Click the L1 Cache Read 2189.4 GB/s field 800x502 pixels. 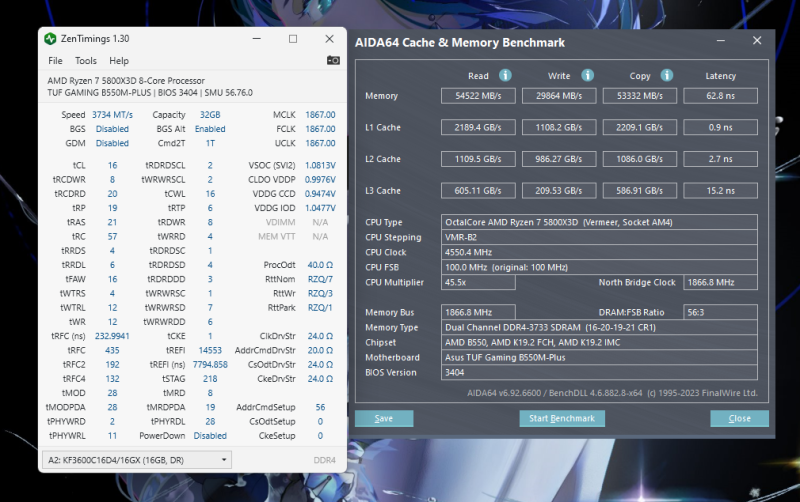(478, 128)
